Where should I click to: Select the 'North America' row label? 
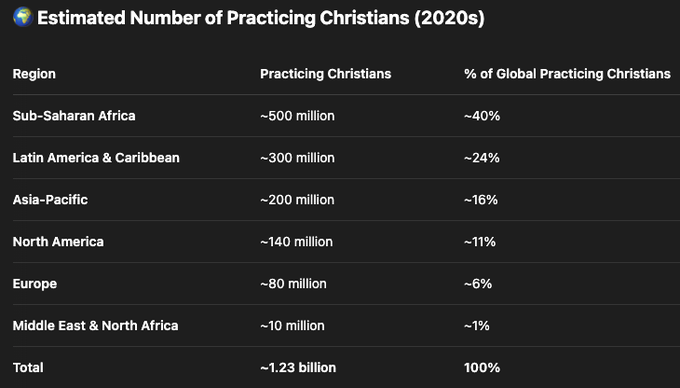[58, 242]
